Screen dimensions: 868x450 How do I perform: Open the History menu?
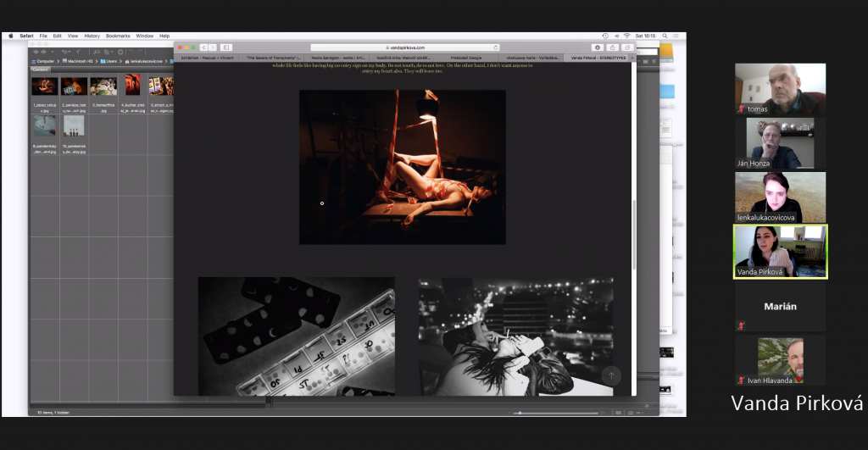click(92, 36)
